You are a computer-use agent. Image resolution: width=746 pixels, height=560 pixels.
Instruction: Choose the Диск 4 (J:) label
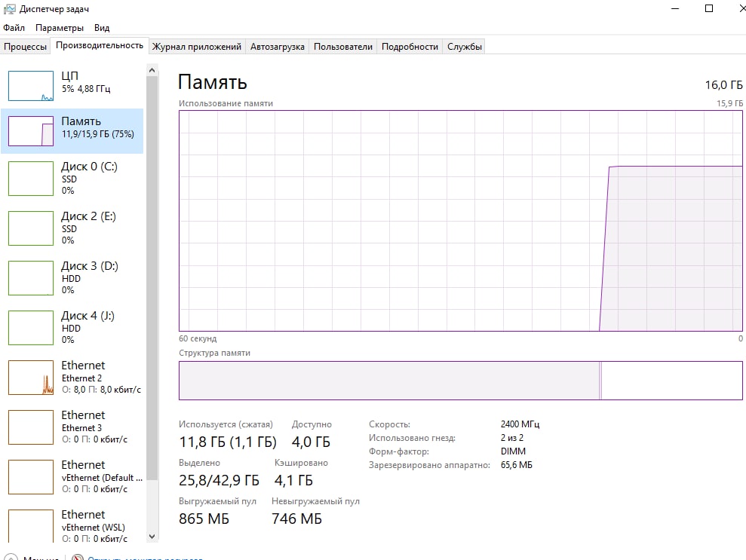pyautogui.click(x=87, y=316)
